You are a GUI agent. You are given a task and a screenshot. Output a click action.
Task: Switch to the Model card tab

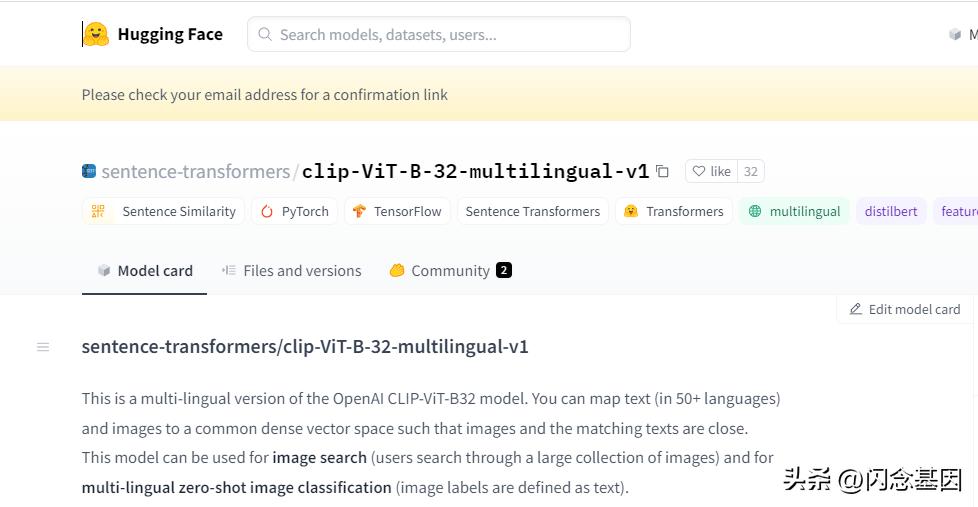coord(145,271)
